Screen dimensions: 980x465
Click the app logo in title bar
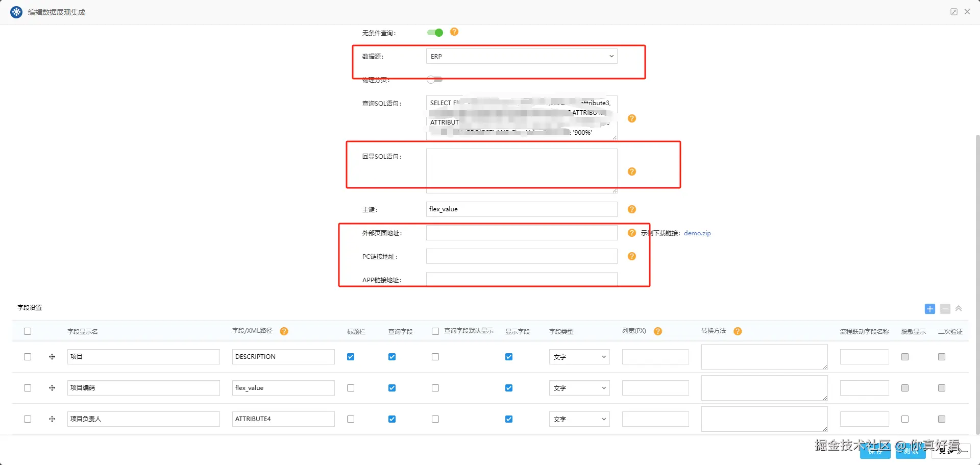16,12
